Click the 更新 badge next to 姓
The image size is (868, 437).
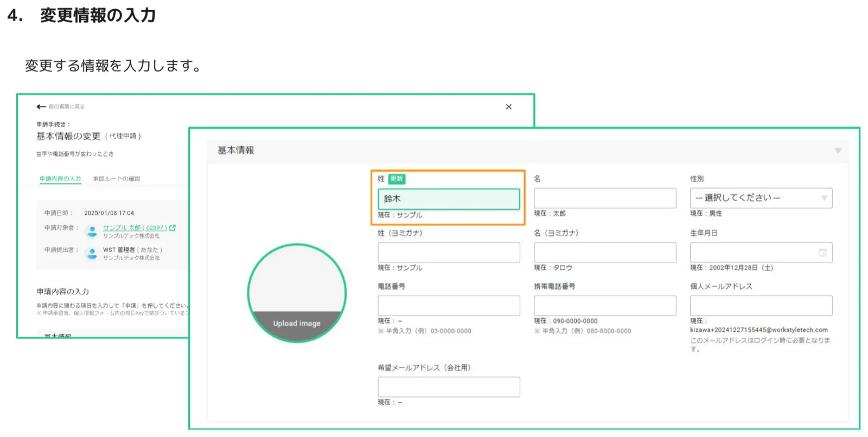click(x=397, y=179)
